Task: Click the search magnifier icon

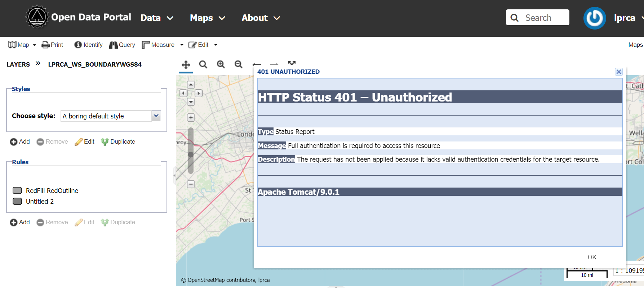Action: click(515, 18)
